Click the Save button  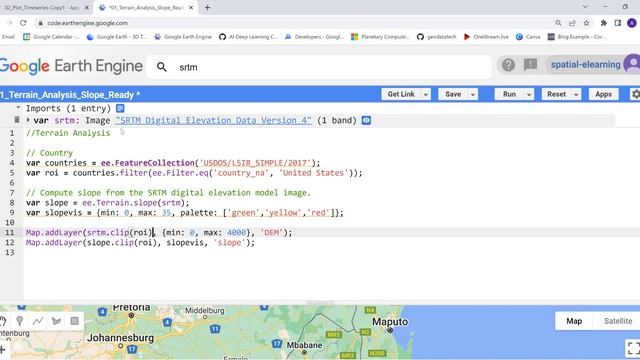click(453, 94)
